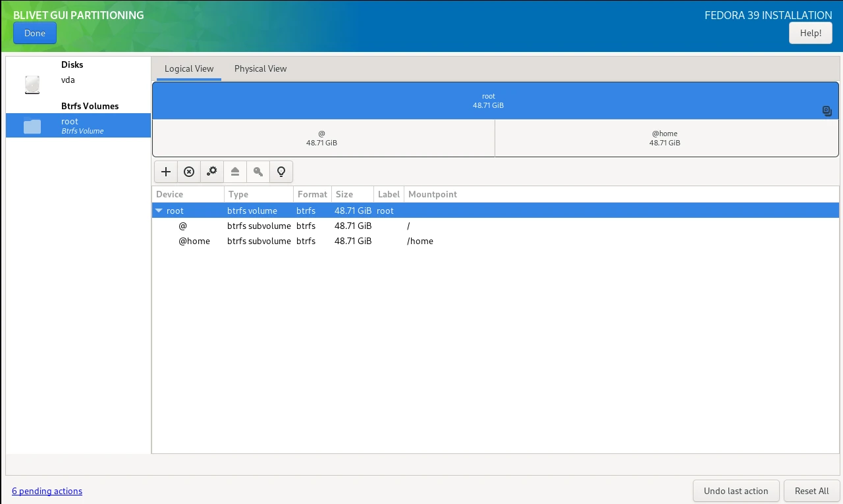Select the @home subvolume row in table
This screenshot has width=843, height=504.
click(x=495, y=241)
